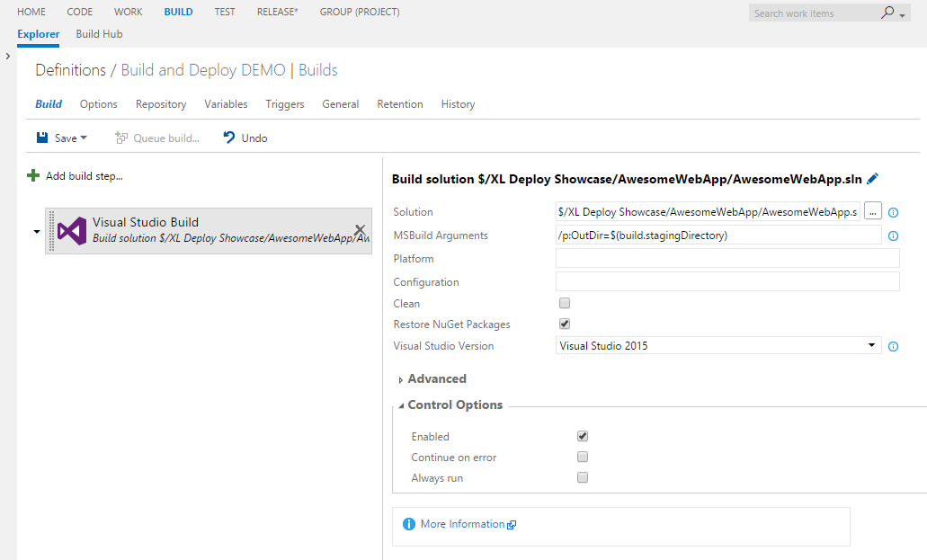Open the Triggers tab
The width and height of the screenshot is (927, 560).
285,104
